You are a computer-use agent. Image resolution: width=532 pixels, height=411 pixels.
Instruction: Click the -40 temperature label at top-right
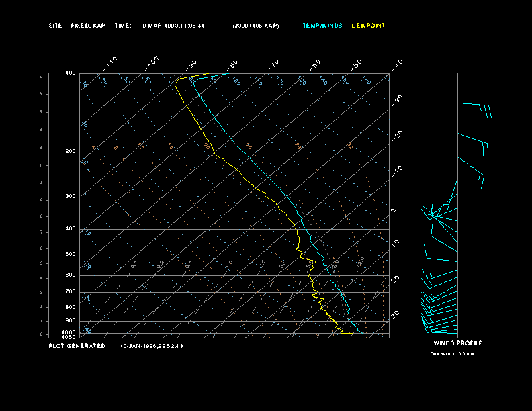397,64
